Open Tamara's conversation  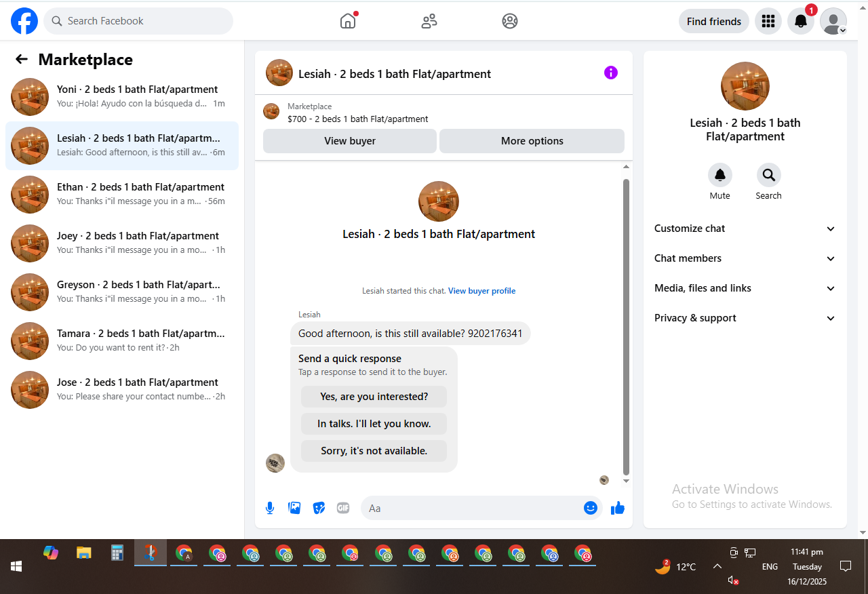pyautogui.click(x=122, y=341)
